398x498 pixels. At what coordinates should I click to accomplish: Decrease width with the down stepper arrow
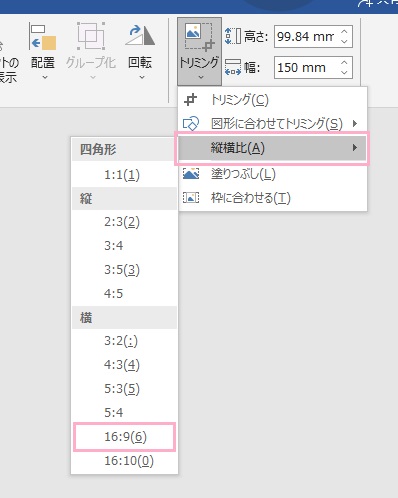pyautogui.click(x=344, y=73)
